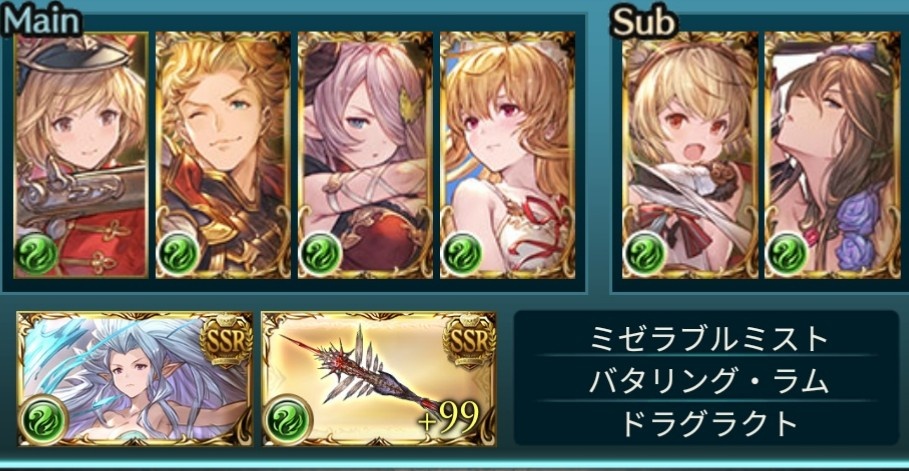Click wind element icon on winking blond man
The height and width of the screenshot is (471, 909).
pos(179,253)
